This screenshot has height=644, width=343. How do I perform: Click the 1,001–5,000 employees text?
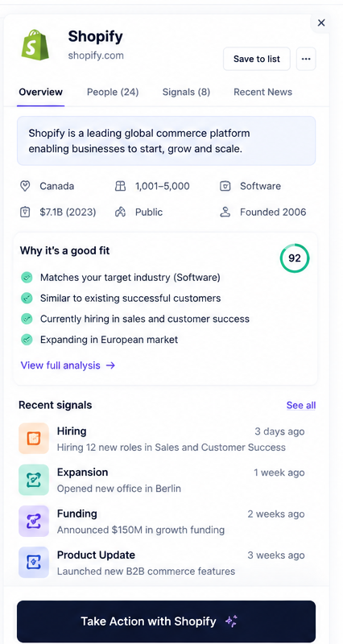(163, 186)
